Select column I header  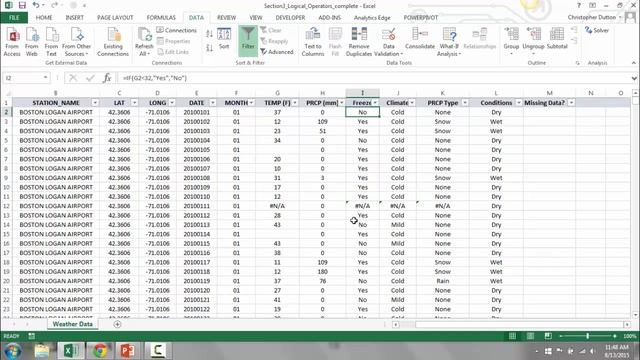(362, 93)
